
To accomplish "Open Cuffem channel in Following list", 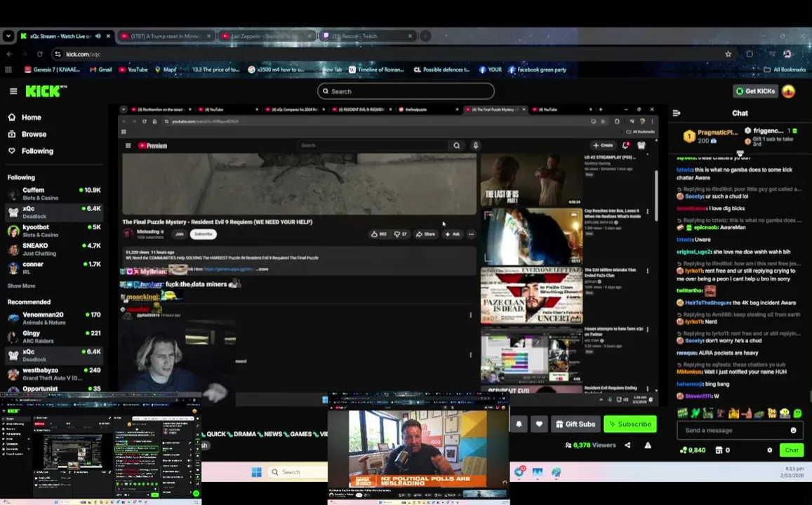I will (x=54, y=194).
